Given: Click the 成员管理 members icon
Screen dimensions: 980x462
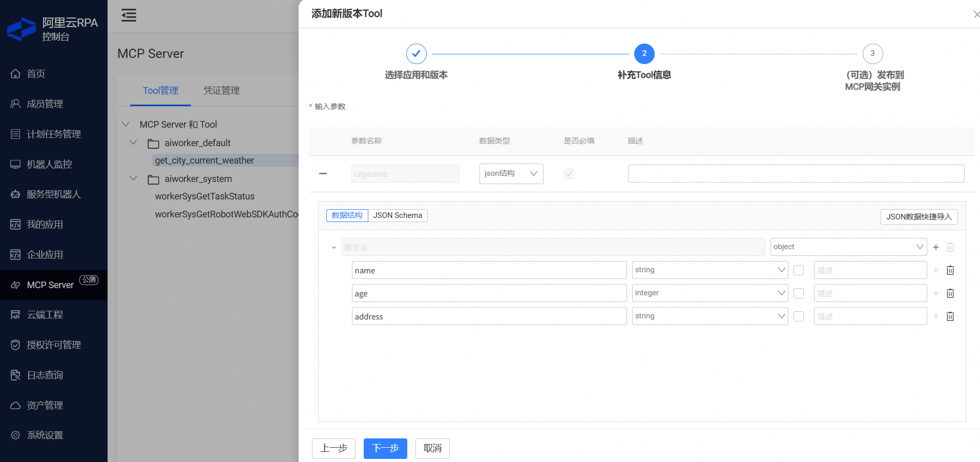Looking at the screenshot, I should click(15, 104).
